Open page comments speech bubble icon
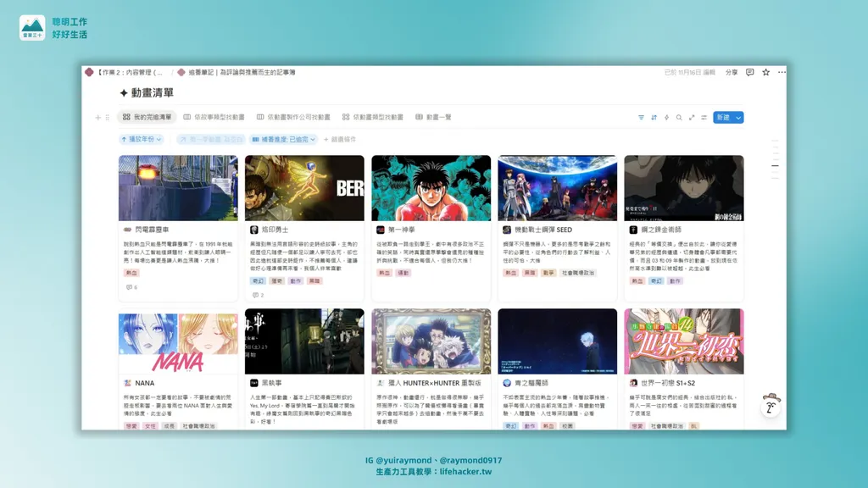 click(749, 73)
